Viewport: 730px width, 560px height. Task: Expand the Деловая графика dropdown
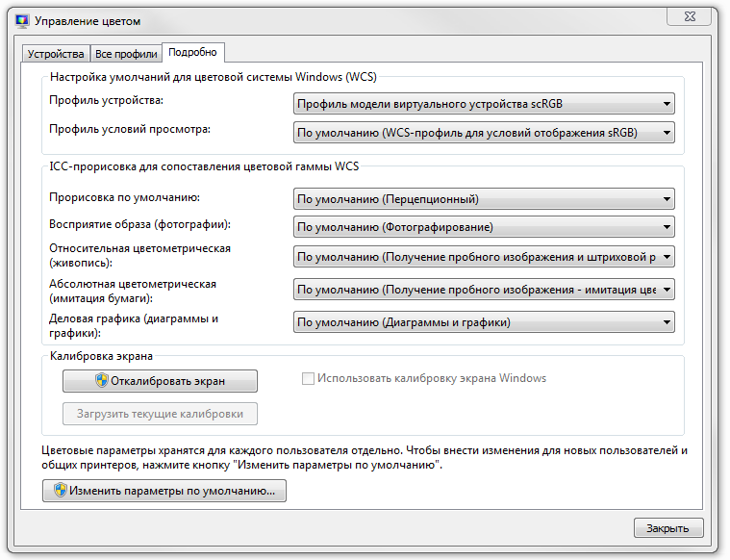click(484, 322)
